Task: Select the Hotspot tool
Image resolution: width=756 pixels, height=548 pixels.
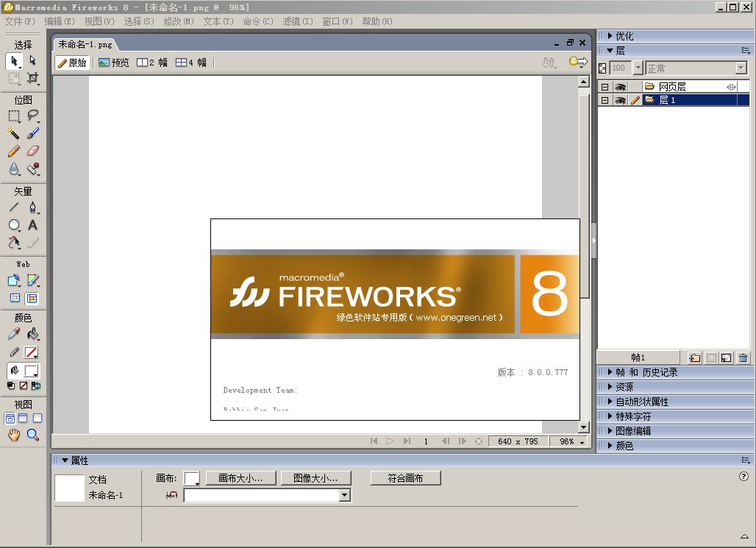Action: coord(14,280)
